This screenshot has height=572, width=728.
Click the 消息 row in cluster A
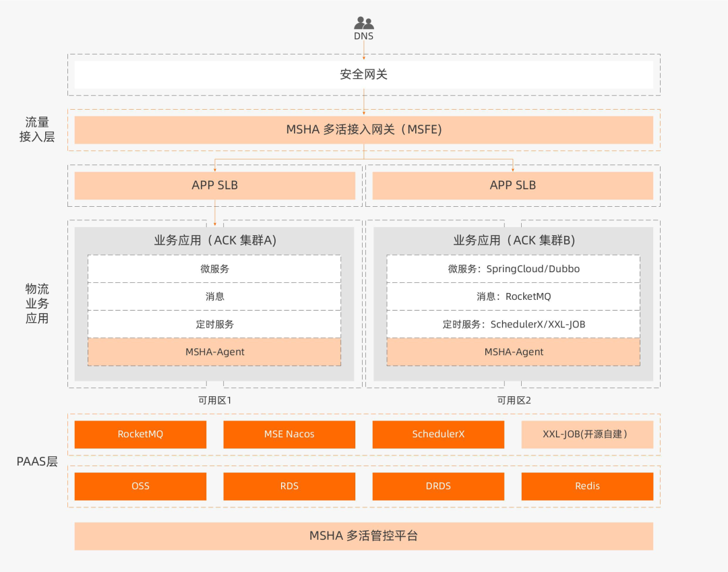click(214, 296)
